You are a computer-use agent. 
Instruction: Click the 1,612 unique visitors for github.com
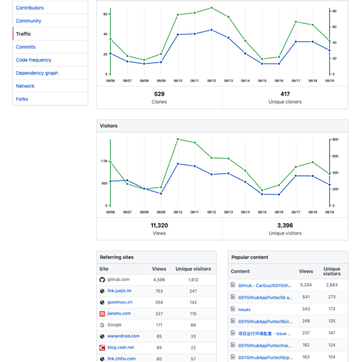coord(193,280)
